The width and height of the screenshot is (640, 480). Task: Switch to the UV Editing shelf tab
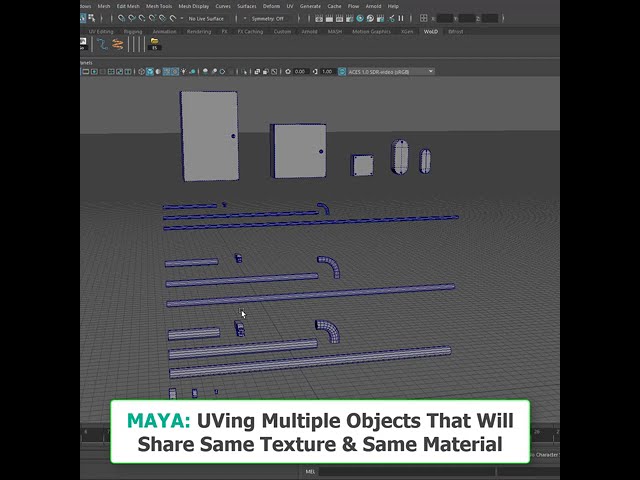click(x=101, y=31)
